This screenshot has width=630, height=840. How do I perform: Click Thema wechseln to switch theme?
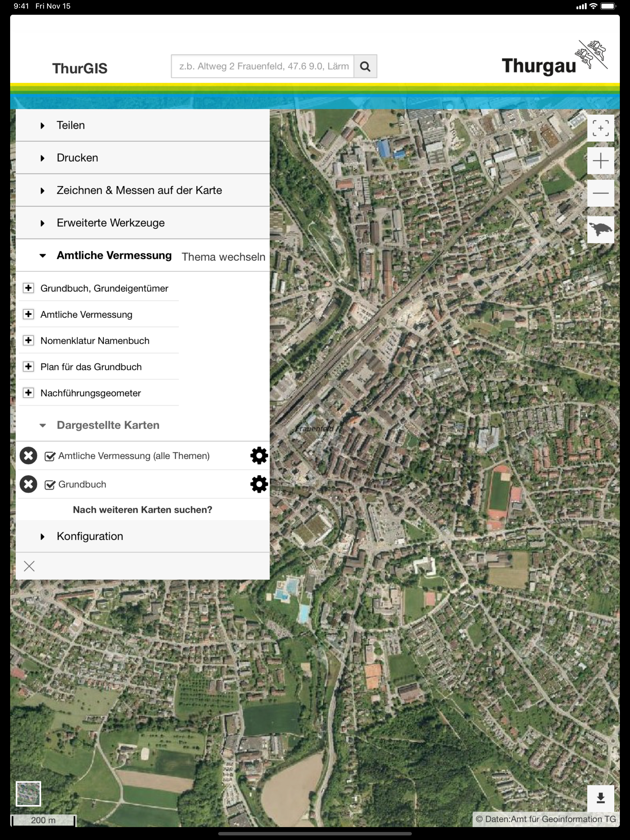(223, 257)
